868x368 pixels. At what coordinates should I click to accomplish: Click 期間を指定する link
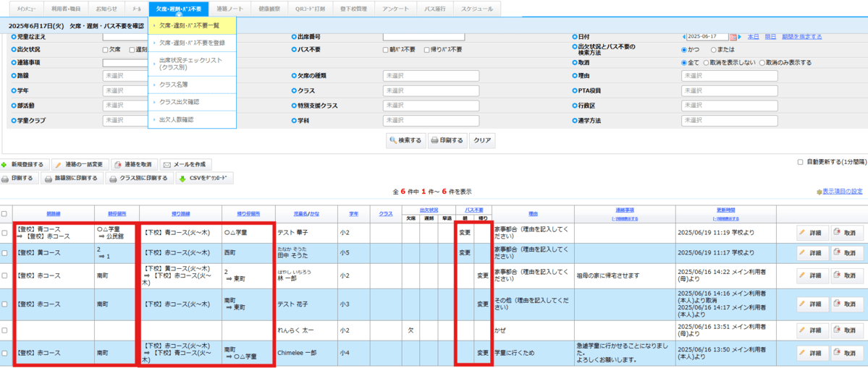coord(801,36)
